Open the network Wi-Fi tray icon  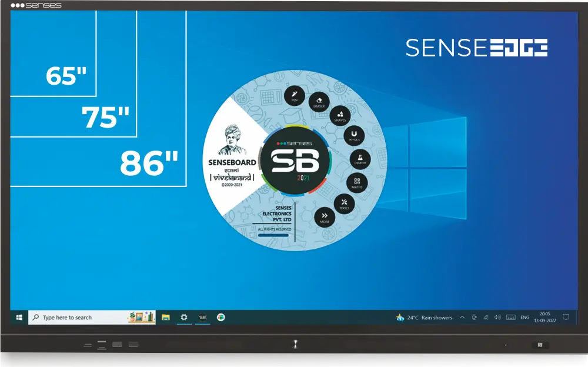[486, 318]
